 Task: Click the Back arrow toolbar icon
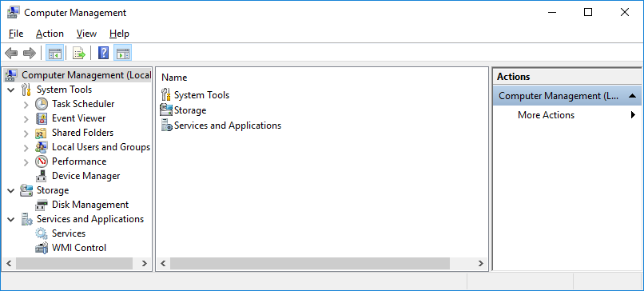tap(11, 53)
